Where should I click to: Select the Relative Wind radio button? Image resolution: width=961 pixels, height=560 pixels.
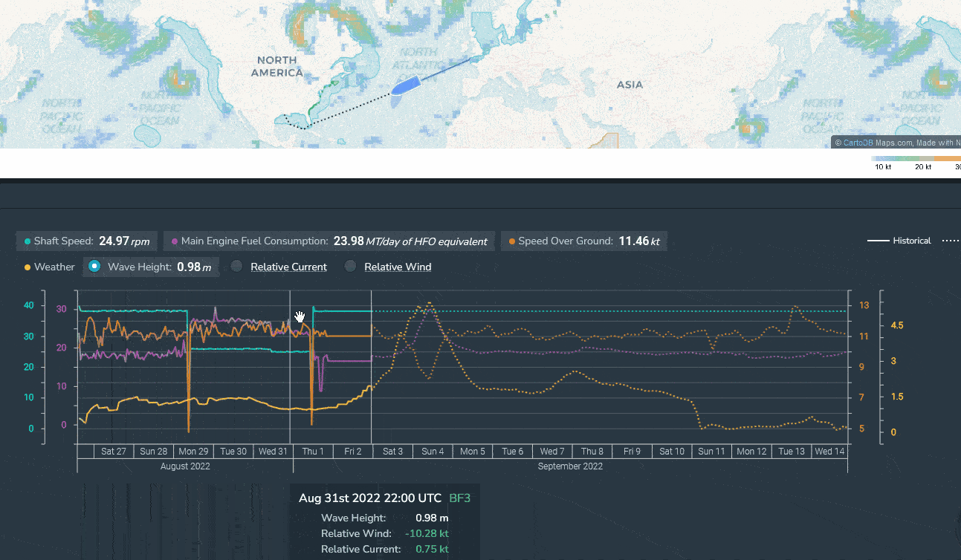pos(350,267)
